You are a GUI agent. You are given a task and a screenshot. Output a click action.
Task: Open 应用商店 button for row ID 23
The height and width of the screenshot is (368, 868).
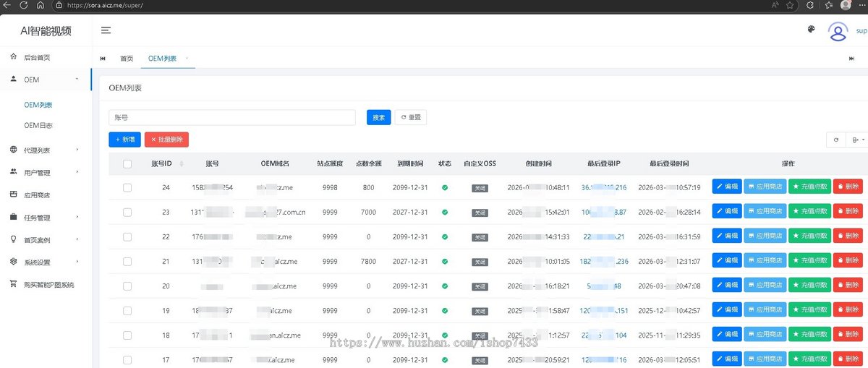pos(765,212)
